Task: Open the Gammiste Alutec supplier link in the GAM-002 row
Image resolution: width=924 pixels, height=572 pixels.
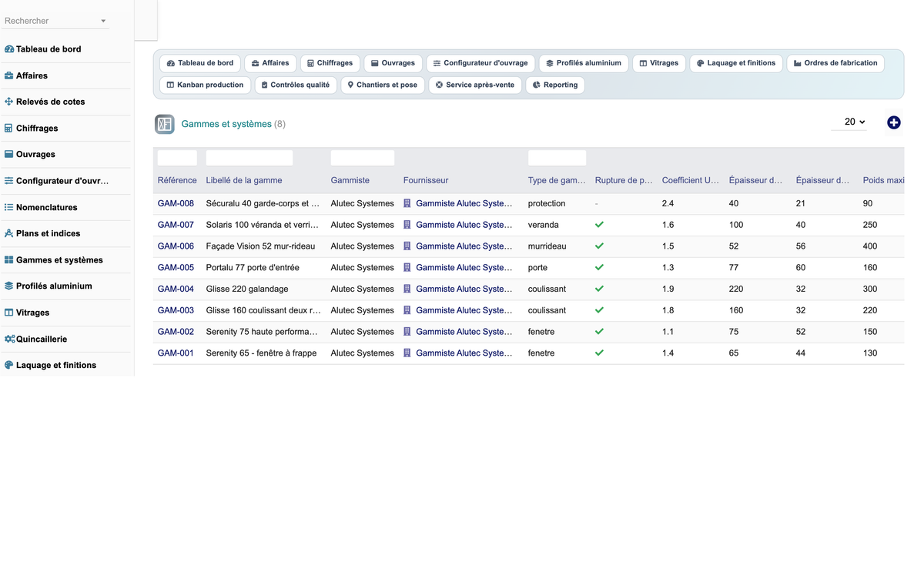Action: pyautogui.click(x=464, y=332)
